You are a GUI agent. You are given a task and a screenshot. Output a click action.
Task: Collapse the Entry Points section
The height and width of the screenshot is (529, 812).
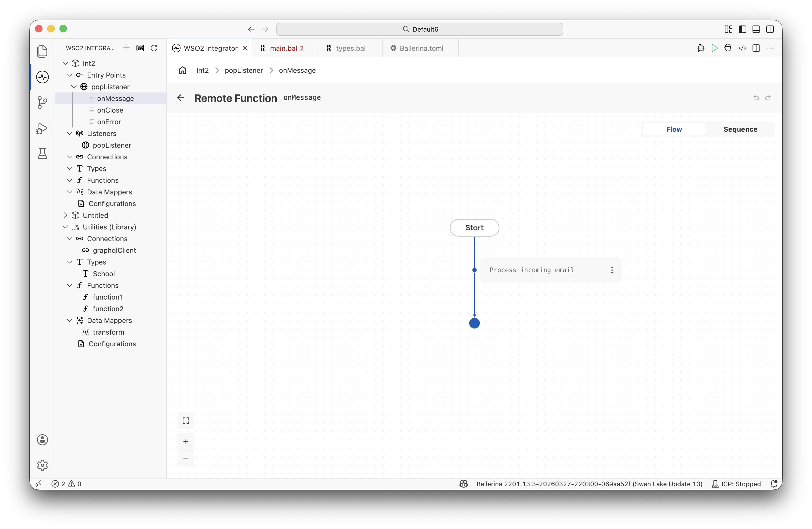[70, 75]
